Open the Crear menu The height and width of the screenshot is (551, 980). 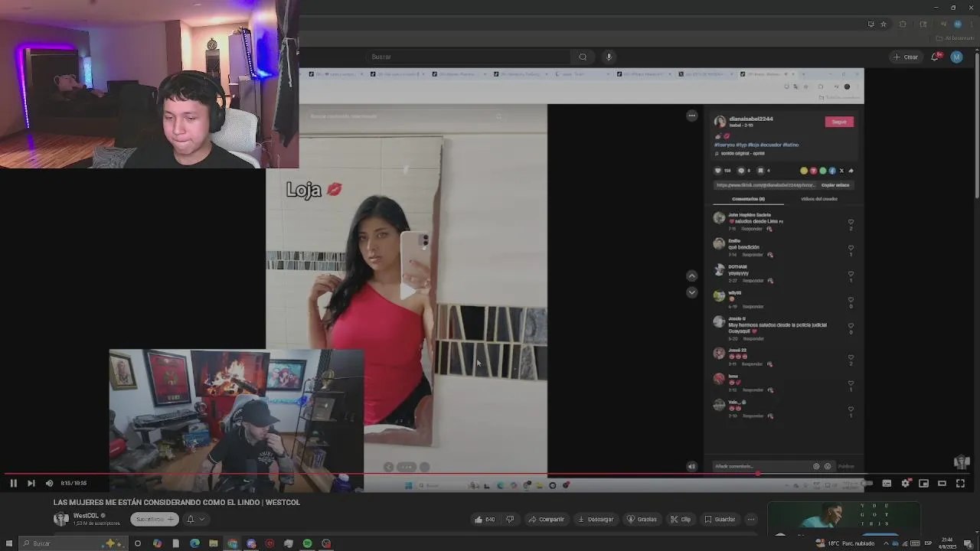click(x=905, y=57)
